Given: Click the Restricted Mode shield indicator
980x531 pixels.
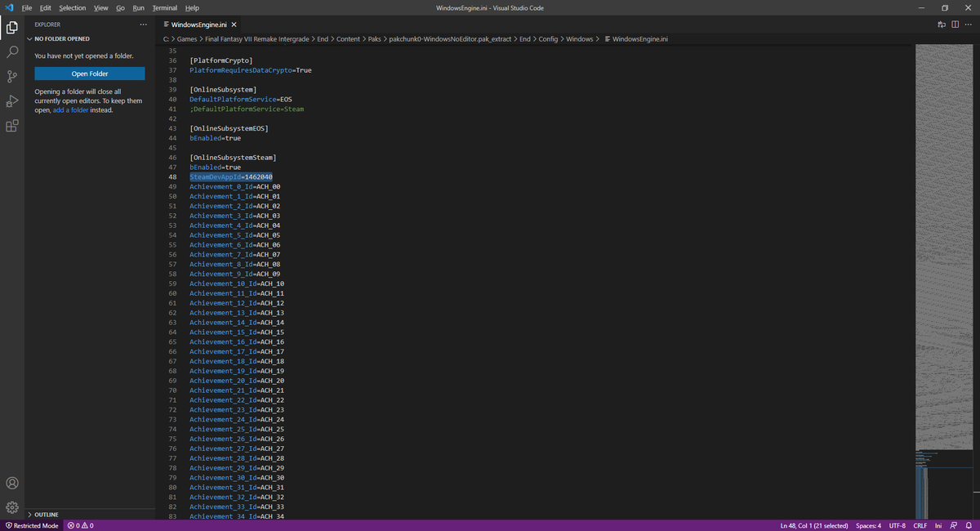Looking at the screenshot, I should click(x=32, y=525).
